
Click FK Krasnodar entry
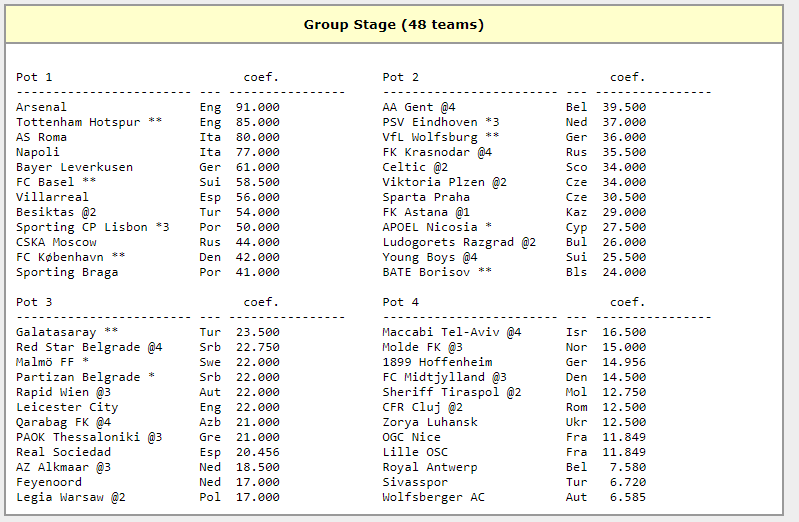click(x=437, y=152)
